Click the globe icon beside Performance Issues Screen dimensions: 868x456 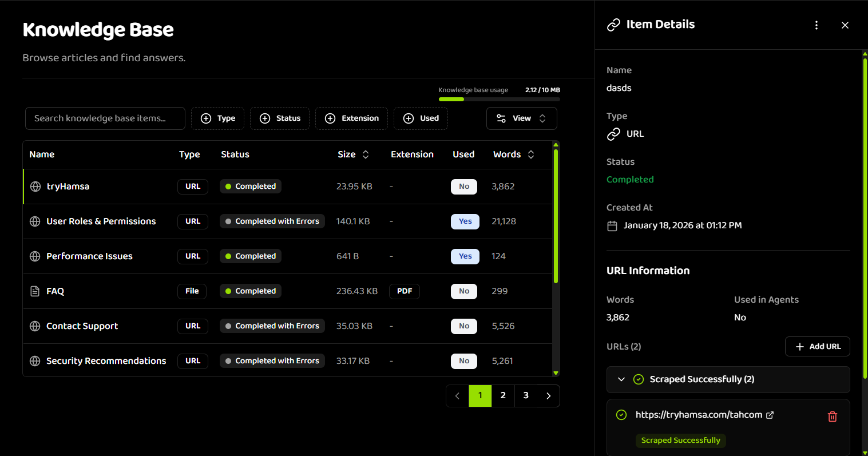pyautogui.click(x=35, y=256)
